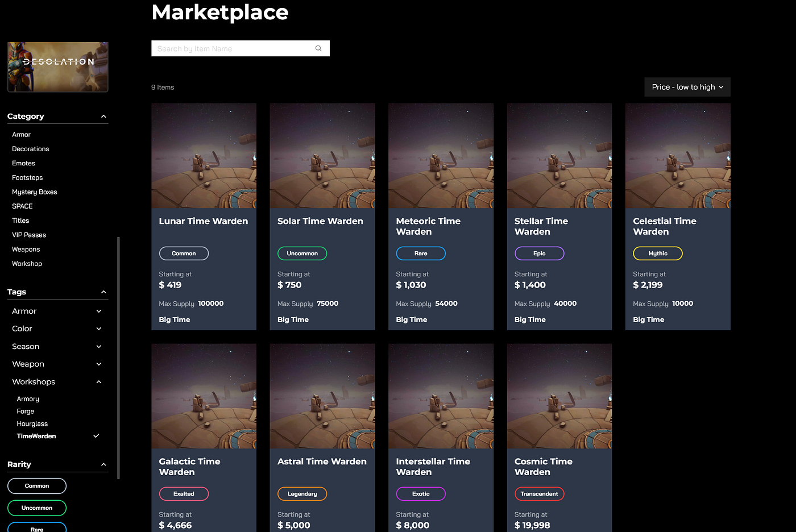This screenshot has height=532, width=796.
Task: Open the DESOLATION game banner
Action: (x=57, y=66)
